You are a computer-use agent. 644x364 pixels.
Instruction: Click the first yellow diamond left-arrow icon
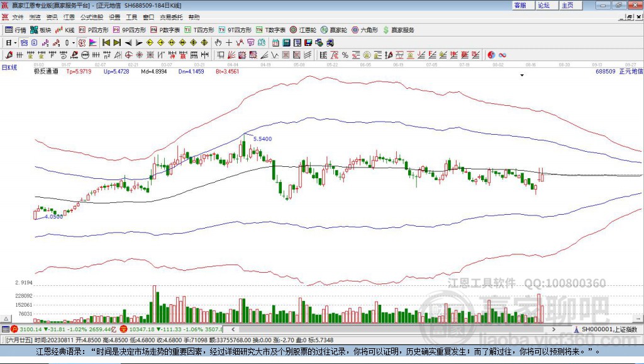(150, 42)
